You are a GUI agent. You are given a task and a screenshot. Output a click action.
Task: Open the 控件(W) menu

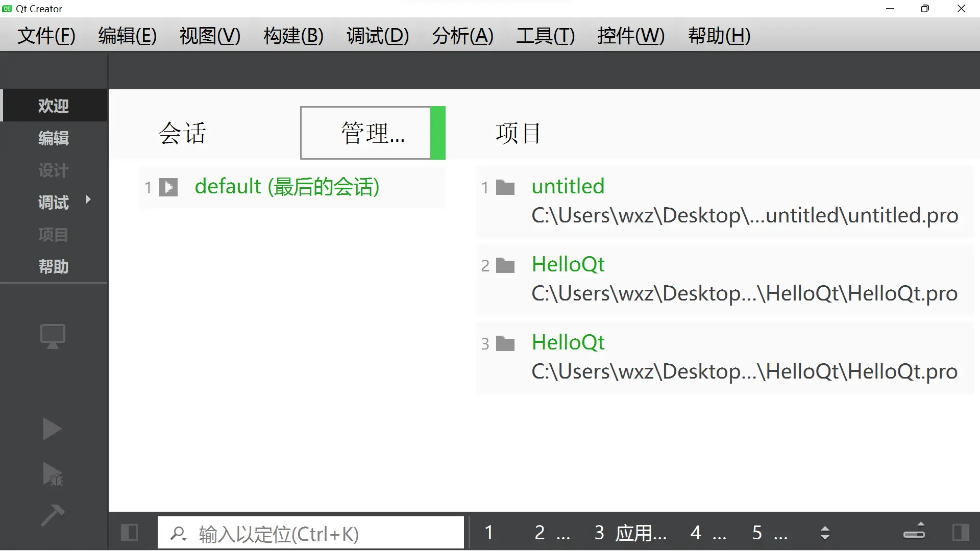[x=631, y=36]
